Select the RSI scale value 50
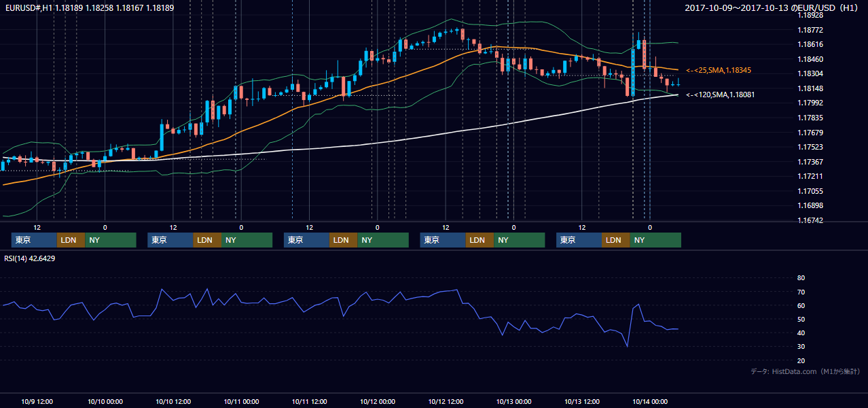868x408 pixels. pos(801,319)
